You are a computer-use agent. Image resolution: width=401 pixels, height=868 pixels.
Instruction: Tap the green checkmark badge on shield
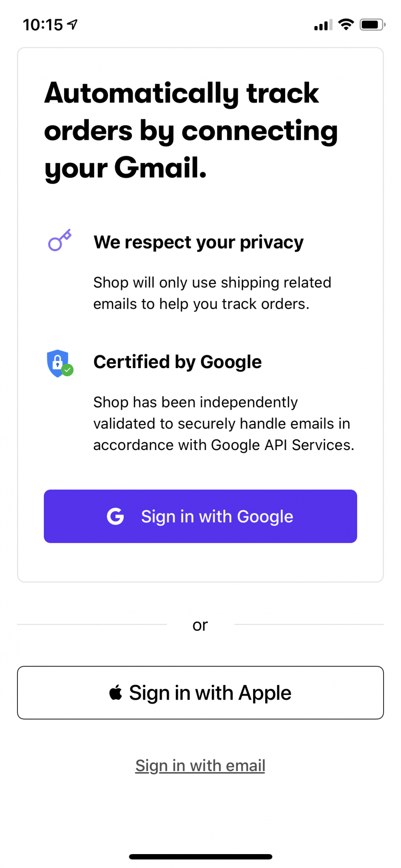click(67, 370)
